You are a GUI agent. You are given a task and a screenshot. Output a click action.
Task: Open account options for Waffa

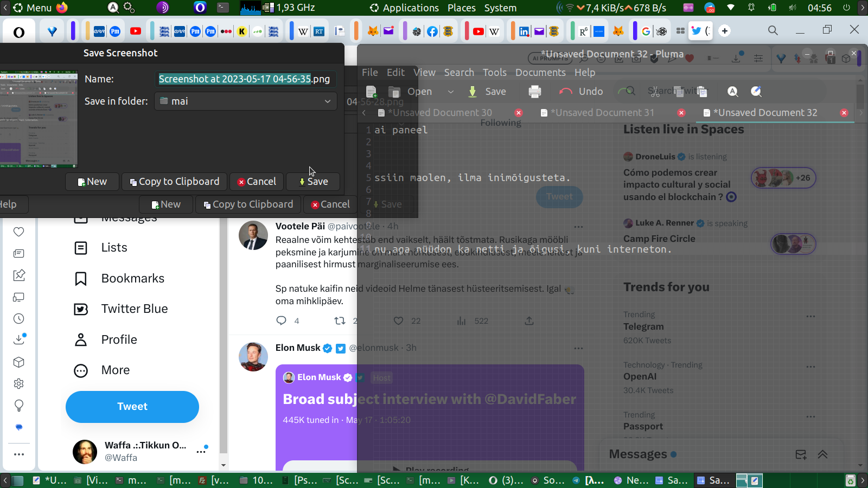[201, 451]
